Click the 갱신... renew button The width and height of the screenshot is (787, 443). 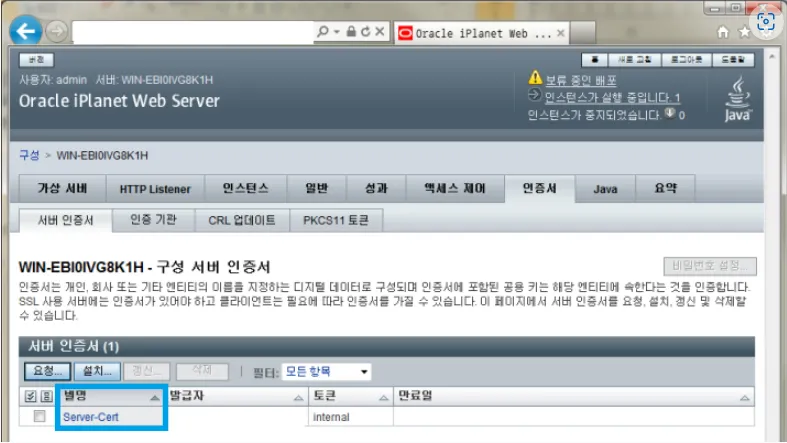pyautogui.click(x=147, y=371)
